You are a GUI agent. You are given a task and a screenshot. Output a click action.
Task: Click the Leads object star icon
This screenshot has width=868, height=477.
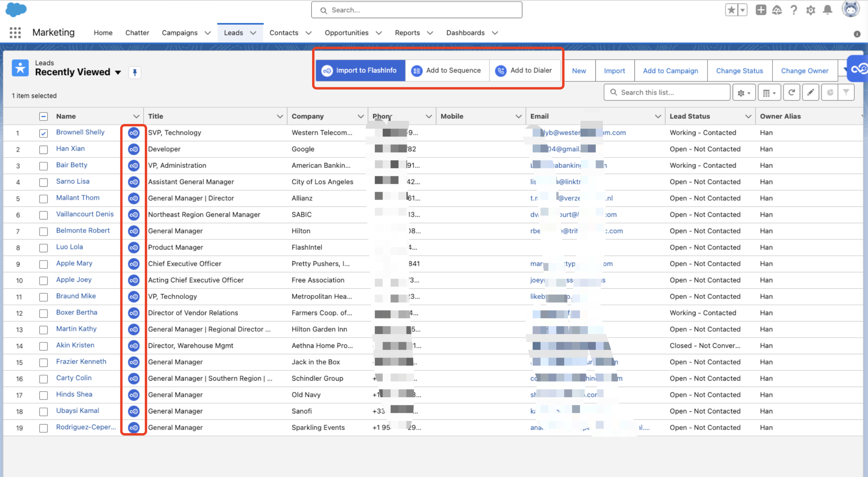tap(20, 68)
